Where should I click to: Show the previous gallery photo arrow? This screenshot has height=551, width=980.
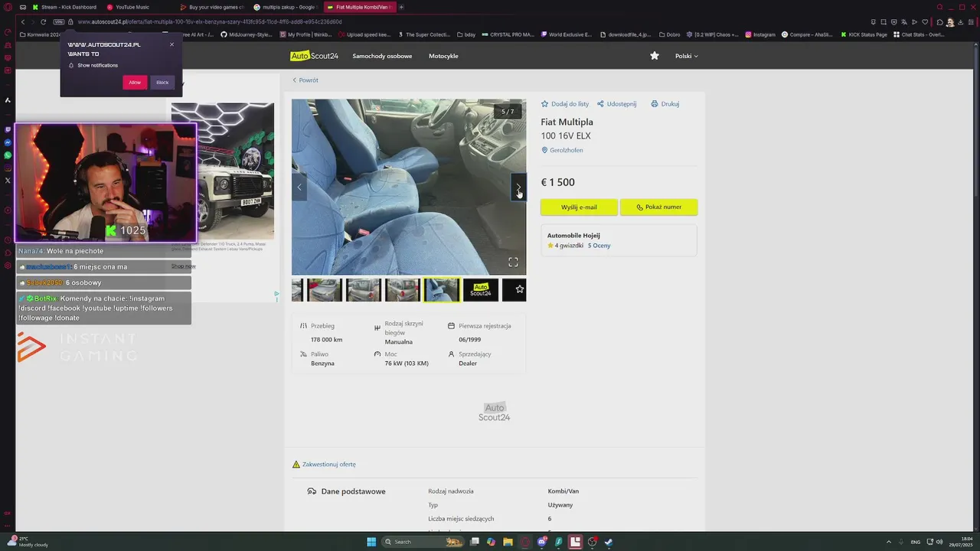point(299,187)
